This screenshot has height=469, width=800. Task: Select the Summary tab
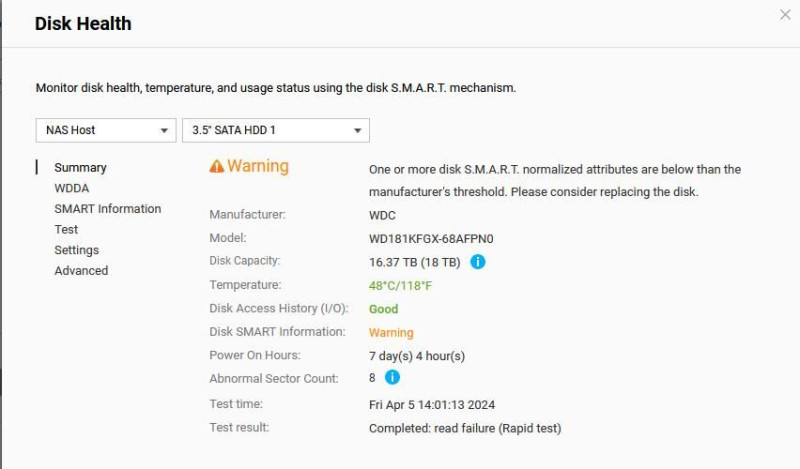81,167
